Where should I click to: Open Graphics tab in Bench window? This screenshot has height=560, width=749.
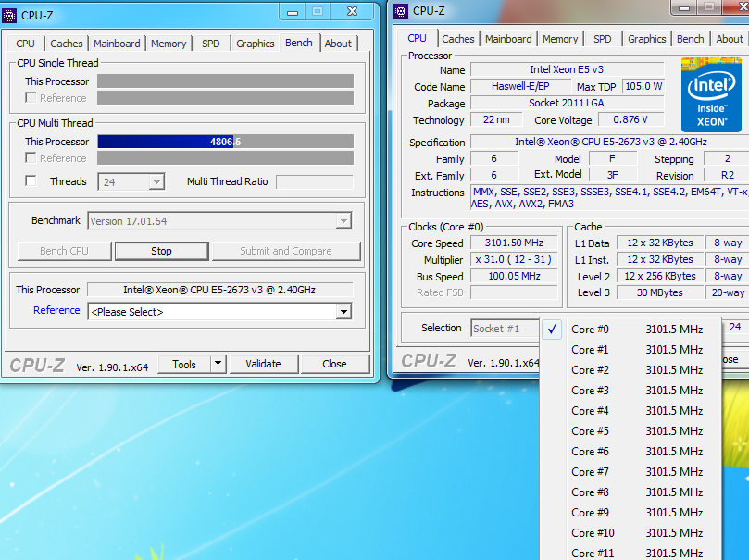(256, 44)
